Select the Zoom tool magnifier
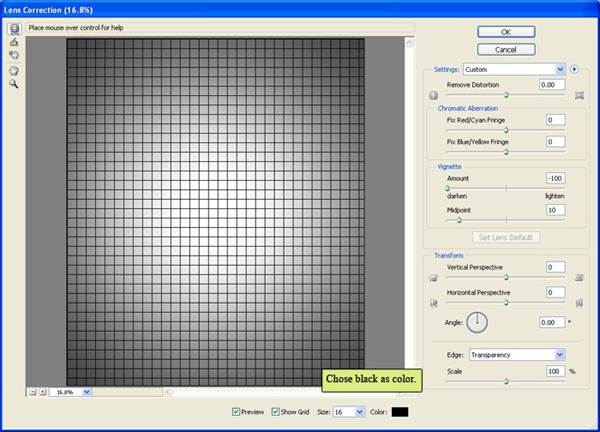This screenshot has width=600, height=432. [14, 85]
